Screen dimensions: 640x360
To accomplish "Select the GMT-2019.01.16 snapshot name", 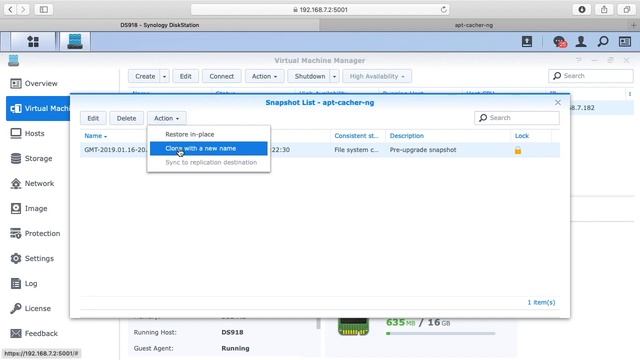I will 115,150.
